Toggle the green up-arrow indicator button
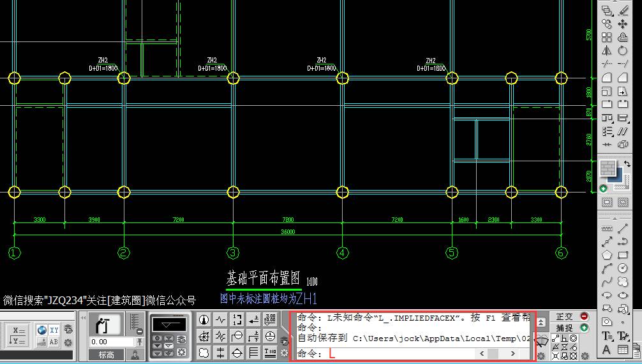 coord(603,189)
